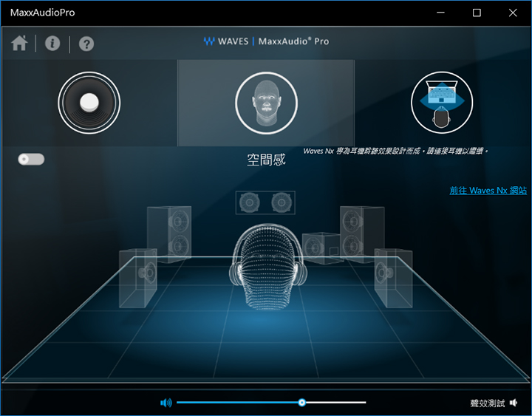Go to the Home screen icon

[19, 43]
